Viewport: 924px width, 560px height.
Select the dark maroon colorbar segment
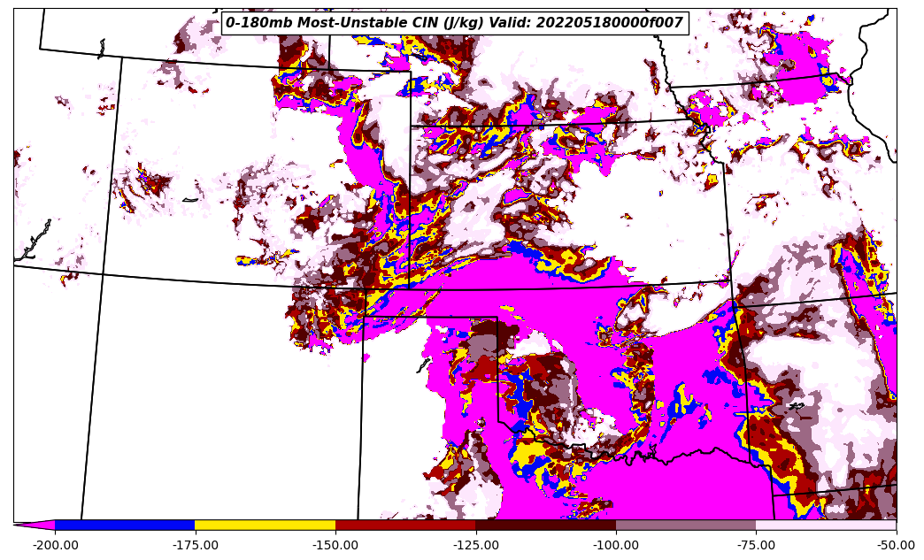(x=545, y=525)
